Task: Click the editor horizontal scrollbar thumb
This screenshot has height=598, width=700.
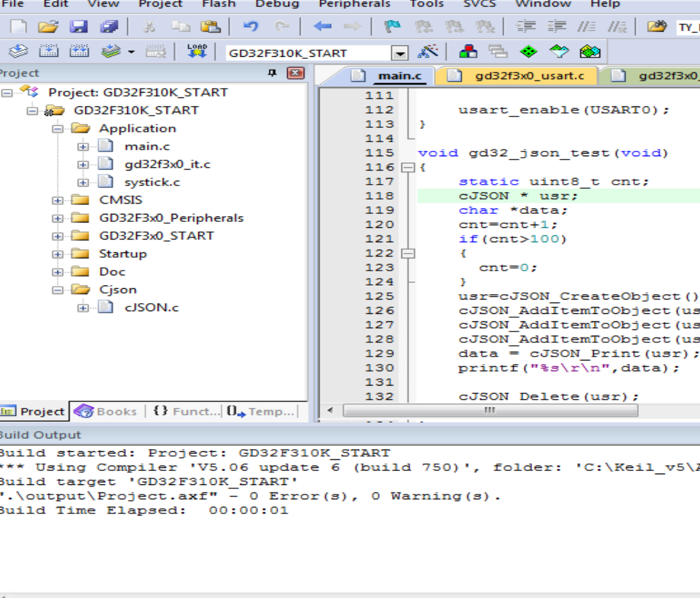Action: 490,411
